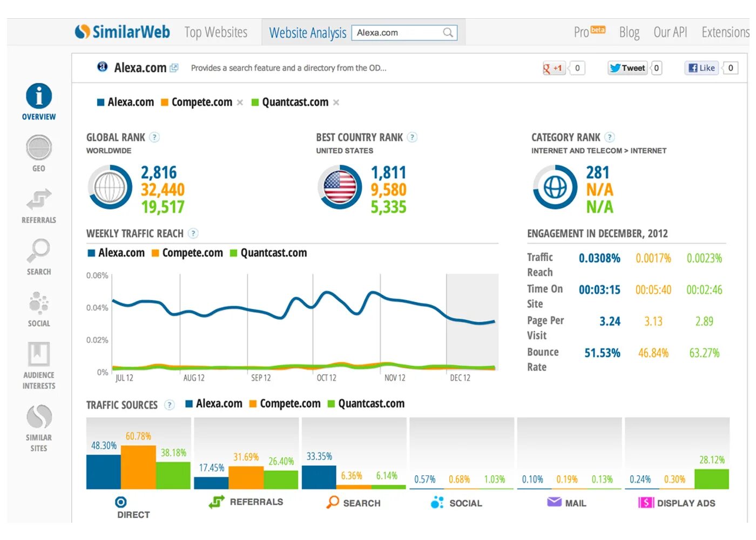Click the 28.12% green Display Ads bar
This screenshot has height=540, width=756.
point(712,479)
